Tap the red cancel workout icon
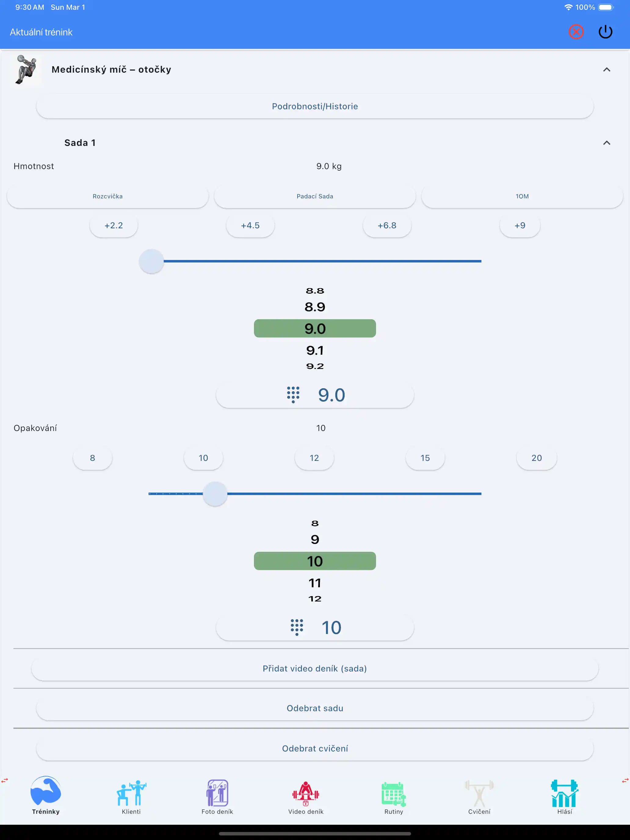 click(x=576, y=32)
